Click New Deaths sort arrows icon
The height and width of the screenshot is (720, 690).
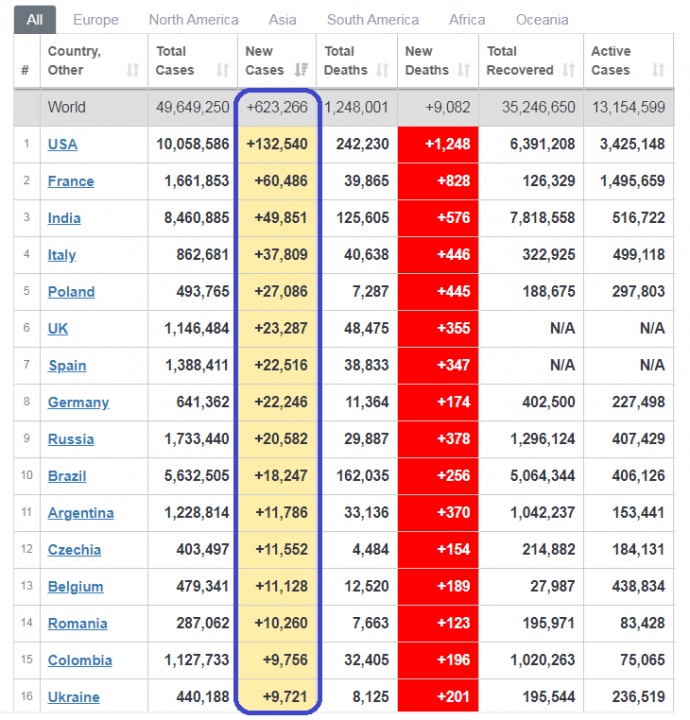coord(463,70)
